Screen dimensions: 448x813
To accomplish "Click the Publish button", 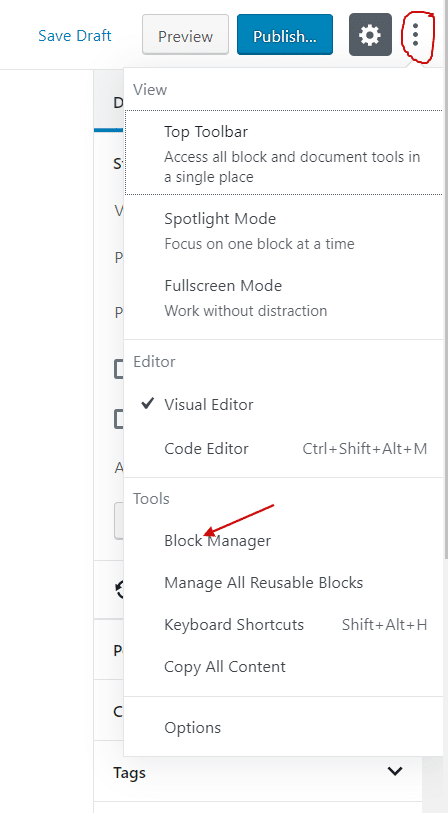I will point(285,35).
